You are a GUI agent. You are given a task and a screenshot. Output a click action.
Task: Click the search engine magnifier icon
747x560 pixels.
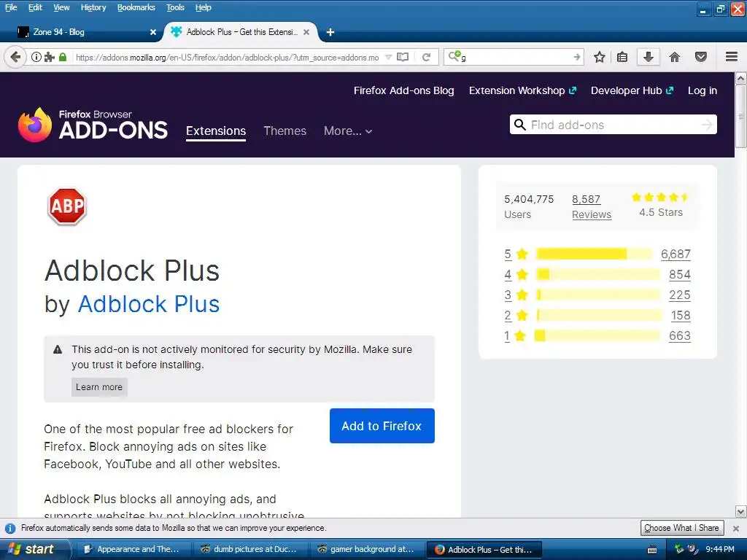pyautogui.click(x=454, y=56)
